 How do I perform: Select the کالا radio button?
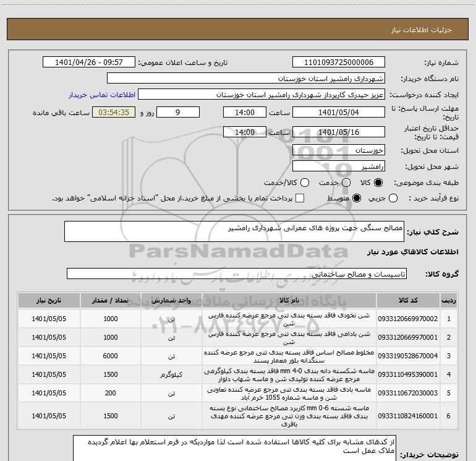378,183
